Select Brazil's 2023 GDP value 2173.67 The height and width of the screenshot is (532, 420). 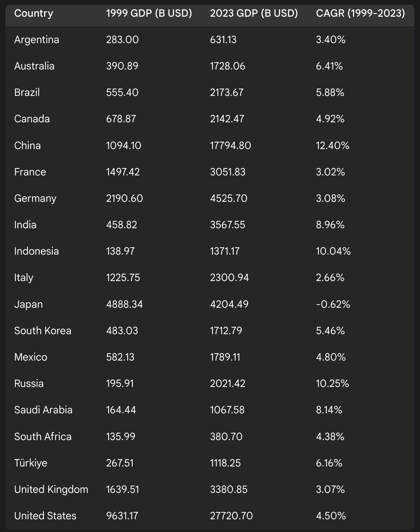click(x=227, y=93)
